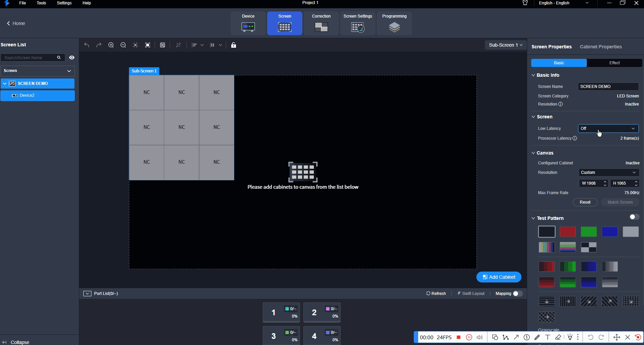
Task: Click the distribute columns icon
Action: tap(212, 45)
